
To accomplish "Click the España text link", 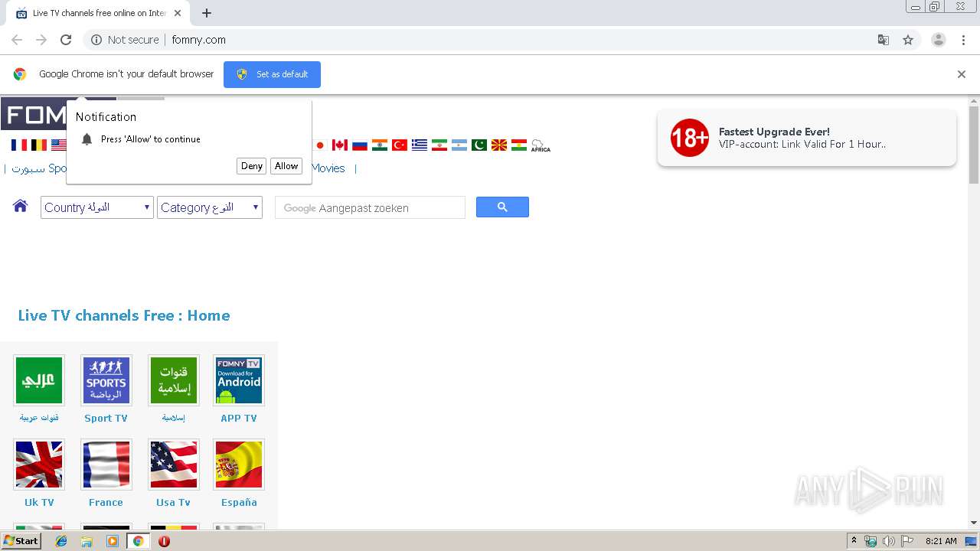I will click(x=239, y=503).
